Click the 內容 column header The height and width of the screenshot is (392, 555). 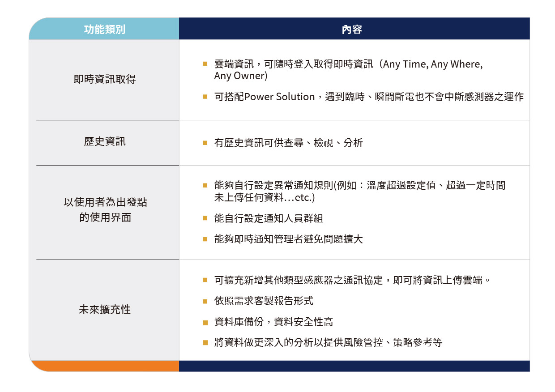pyautogui.click(x=351, y=30)
